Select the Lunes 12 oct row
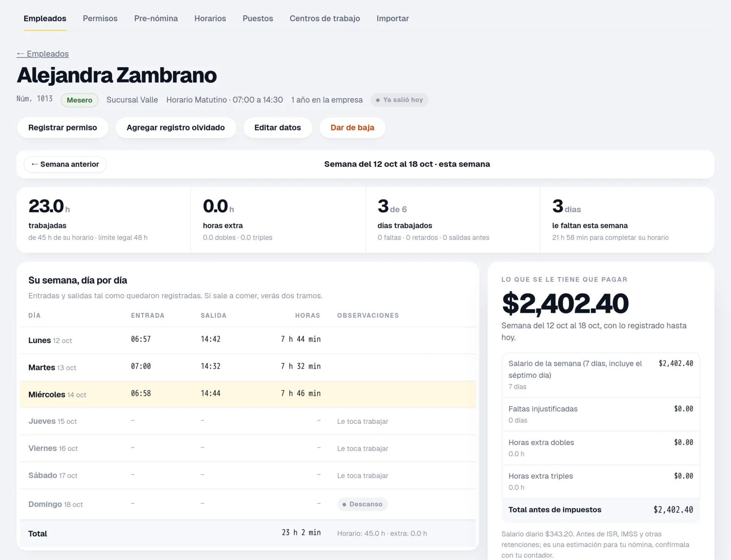Image resolution: width=731 pixels, height=560 pixels. tap(248, 340)
